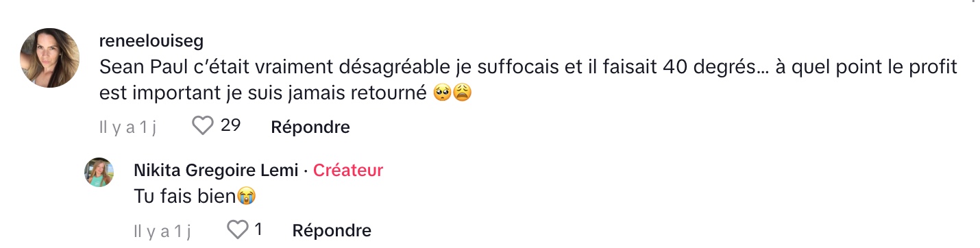Click the weary face emoji in the comment
The width and height of the screenshot is (980, 248).
coord(462,92)
